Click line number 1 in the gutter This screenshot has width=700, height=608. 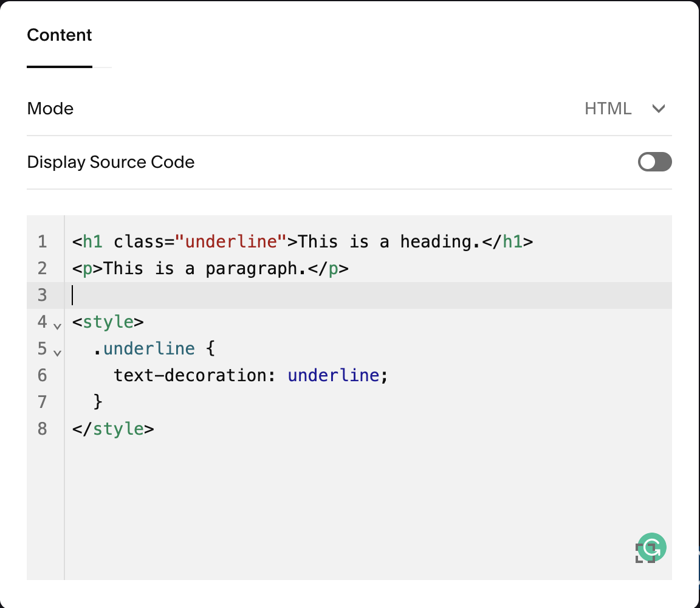pos(43,242)
